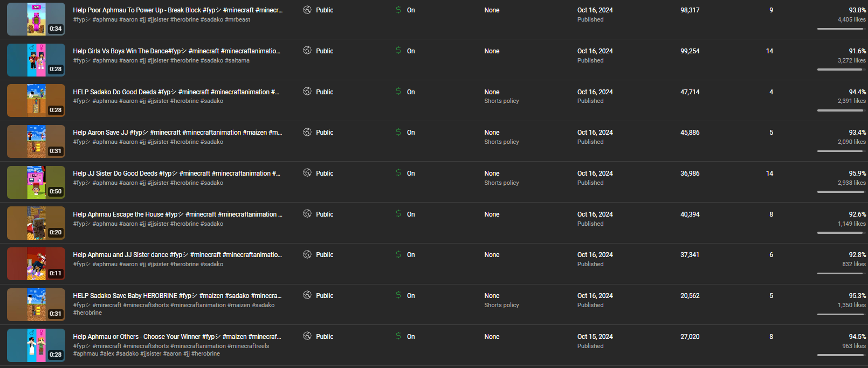Click the globe visibility icon for Help Girls Vs Boys video
Image resolution: width=868 pixels, height=368 pixels.
pos(307,50)
